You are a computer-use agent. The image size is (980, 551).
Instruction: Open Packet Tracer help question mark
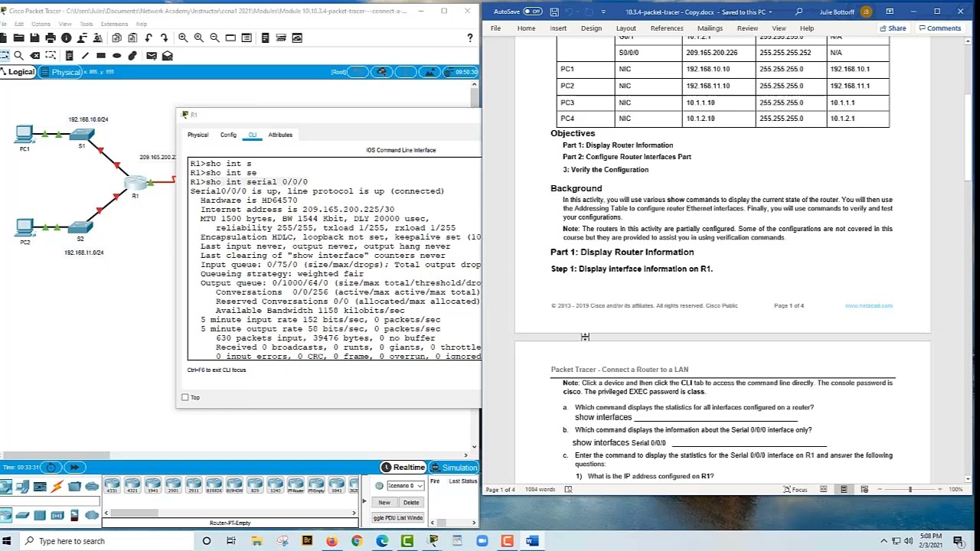470,37
